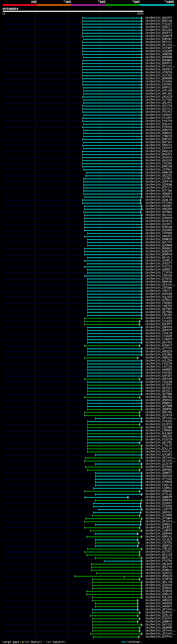Image resolution: width=177 pixels, height=644 pixels.
Task: Select the UniRef100_Q2XPZ4 hit label
Action: (159, 415)
